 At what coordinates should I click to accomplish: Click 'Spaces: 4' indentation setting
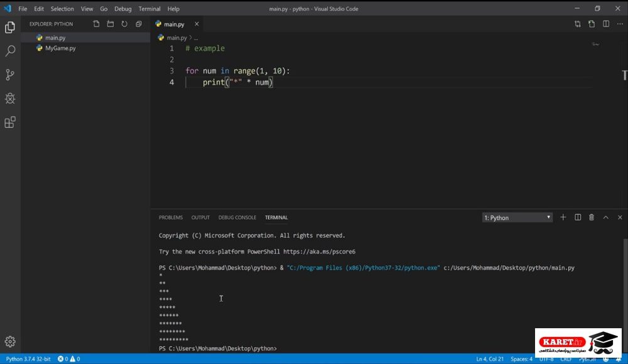coord(521,359)
